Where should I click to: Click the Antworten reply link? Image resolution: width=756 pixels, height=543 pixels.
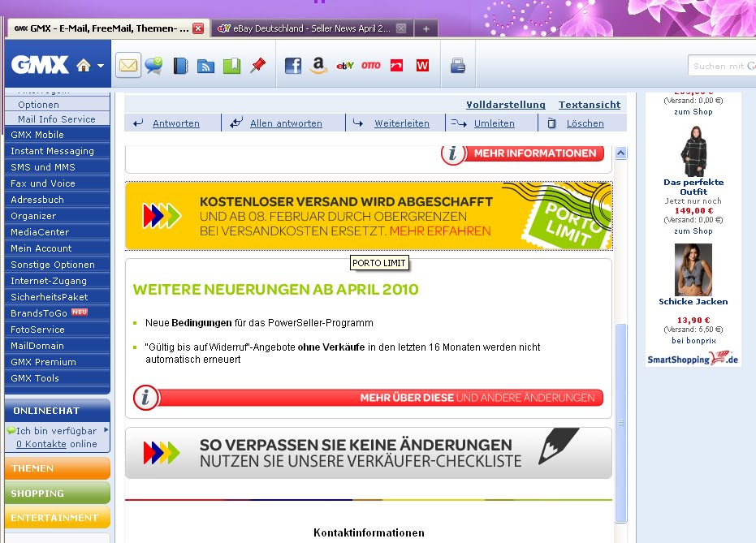coord(176,123)
